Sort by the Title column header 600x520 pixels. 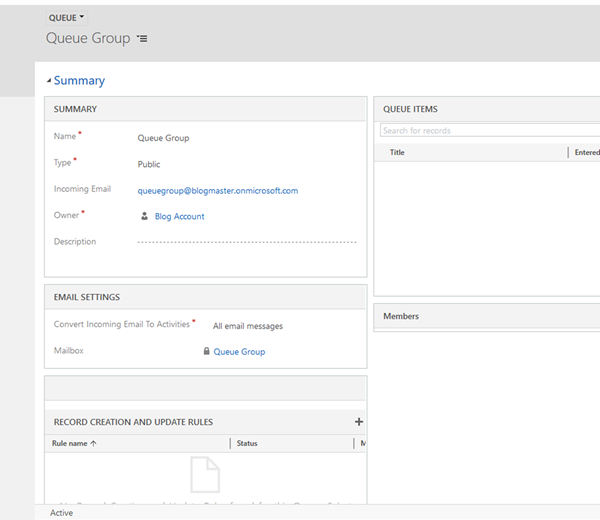click(x=397, y=153)
